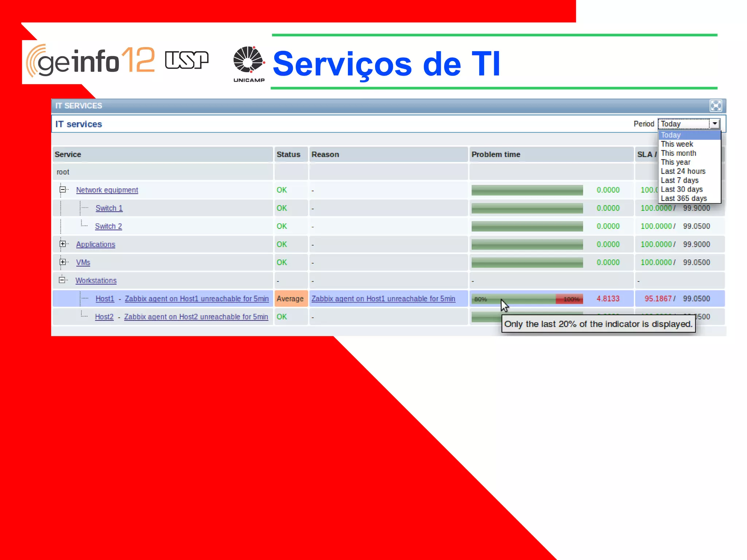Open the Network equipment link
This screenshot has height=560, width=747.
pos(107,190)
